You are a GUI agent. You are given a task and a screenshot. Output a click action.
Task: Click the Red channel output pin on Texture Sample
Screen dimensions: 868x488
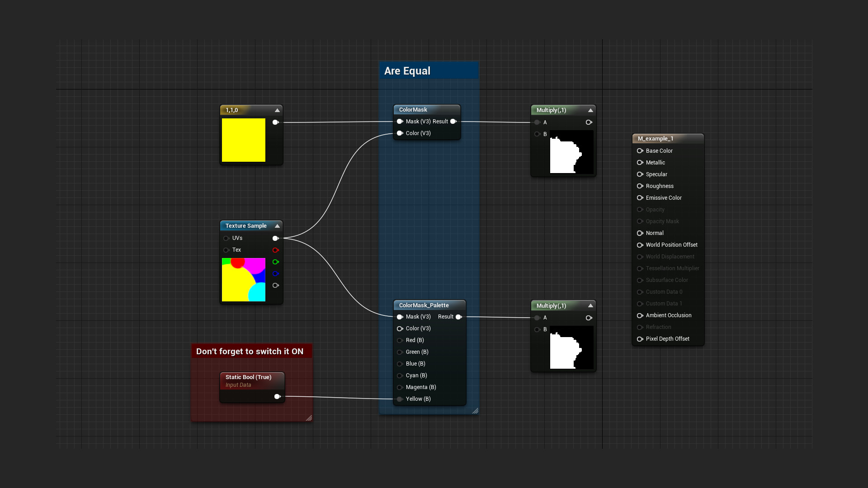(276, 250)
